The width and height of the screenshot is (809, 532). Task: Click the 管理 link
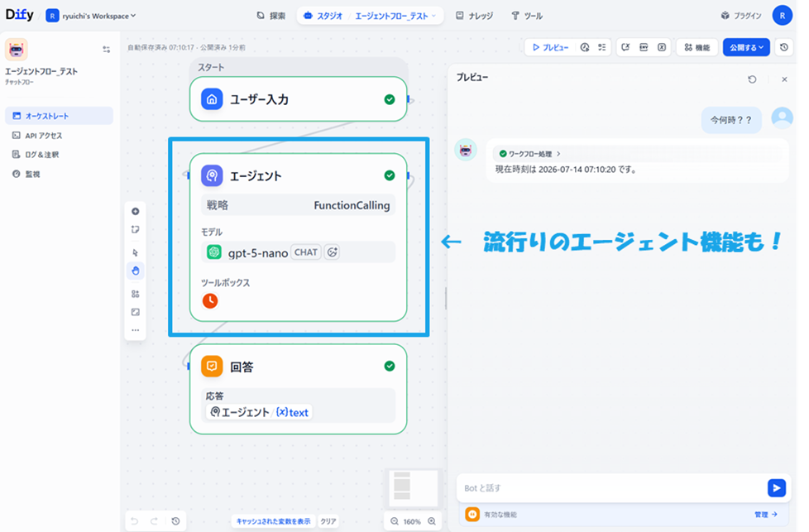766,515
